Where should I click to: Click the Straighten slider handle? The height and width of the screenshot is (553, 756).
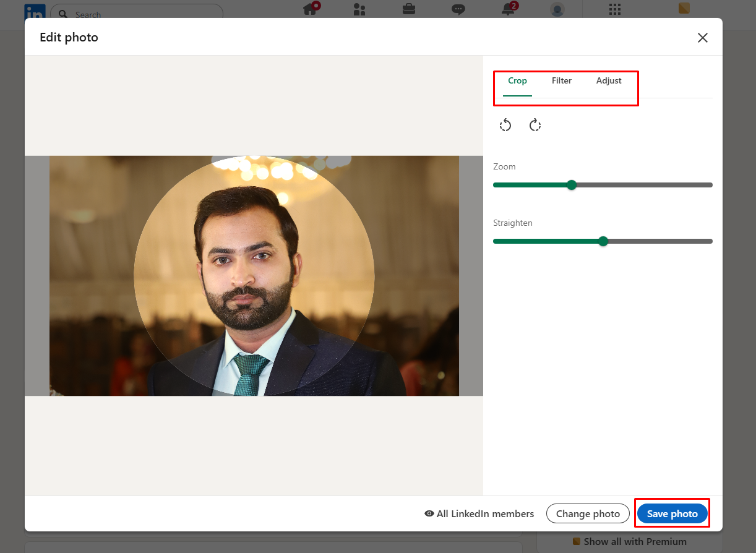pyautogui.click(x=603, y=241)
